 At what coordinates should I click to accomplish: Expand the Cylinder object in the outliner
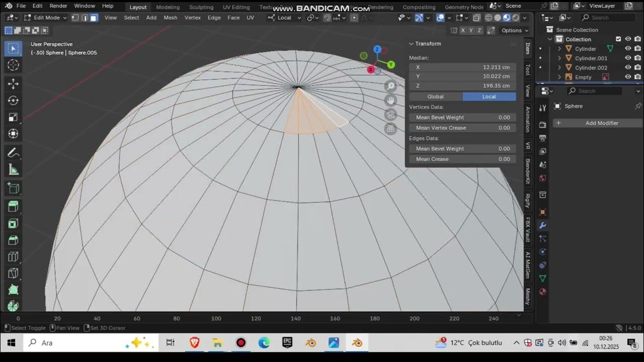(x=559, y=49)
